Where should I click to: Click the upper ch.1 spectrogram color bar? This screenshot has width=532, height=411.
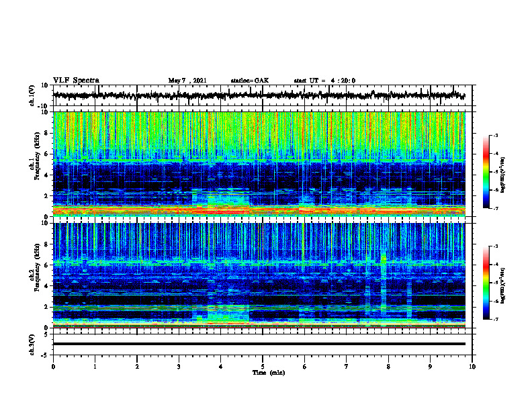[x=486, y=172]
